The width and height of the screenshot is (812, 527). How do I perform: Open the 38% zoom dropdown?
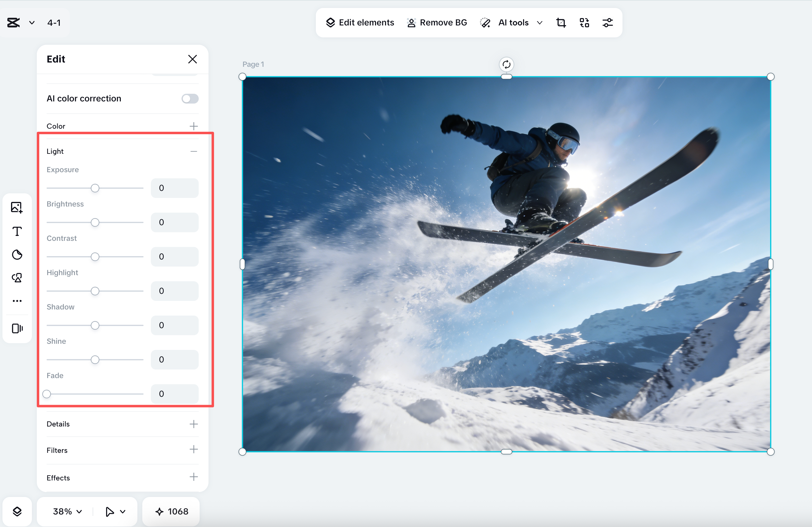click(x=67, y=511)
